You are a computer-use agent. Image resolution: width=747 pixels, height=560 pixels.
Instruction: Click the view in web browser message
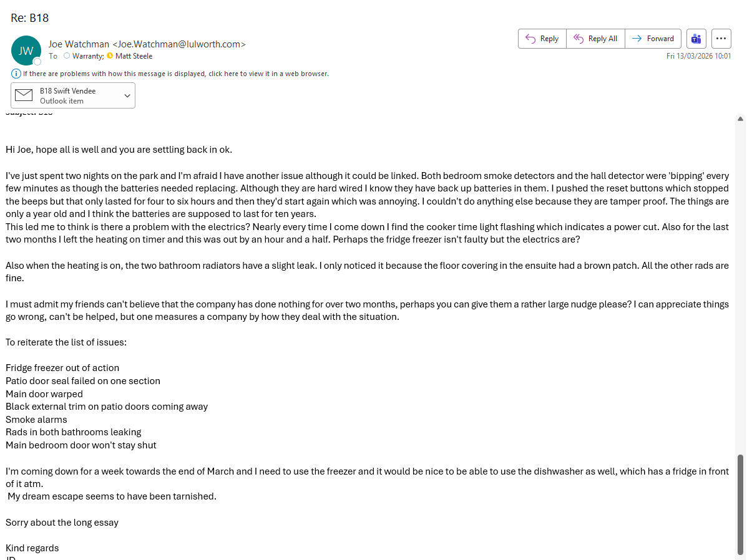(176, 74)
